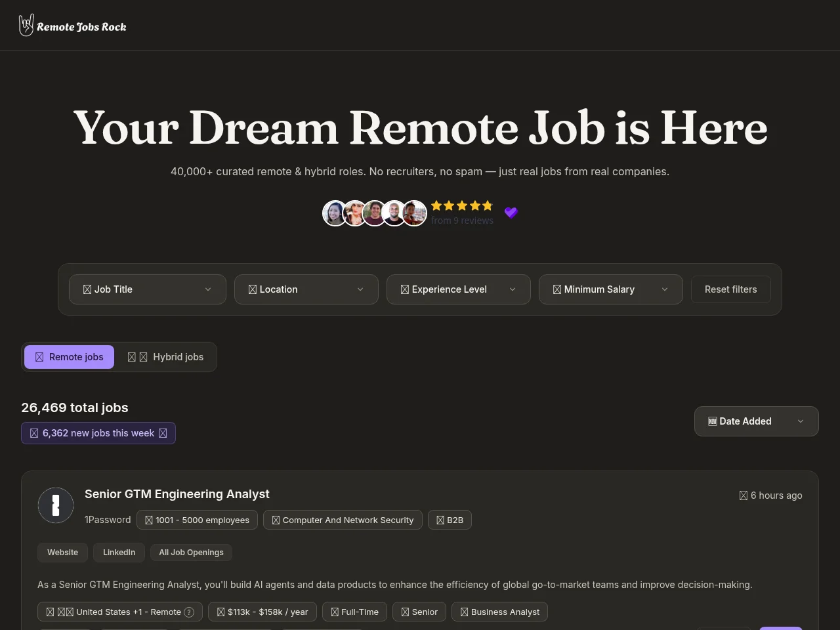
Task: Open the 1Password LinkedIn link
Action: (x=119, y=553)
